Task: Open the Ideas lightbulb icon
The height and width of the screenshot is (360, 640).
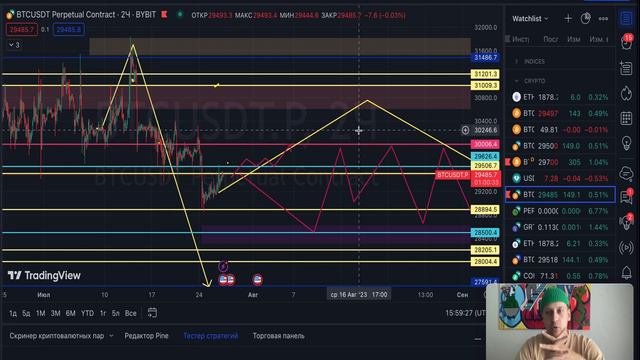Action: pyautogui.click(x=626, y=143)
